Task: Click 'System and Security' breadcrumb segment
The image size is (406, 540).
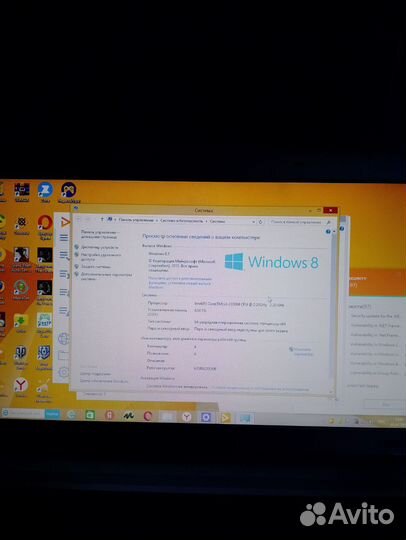Action: [x=181, y=221]
